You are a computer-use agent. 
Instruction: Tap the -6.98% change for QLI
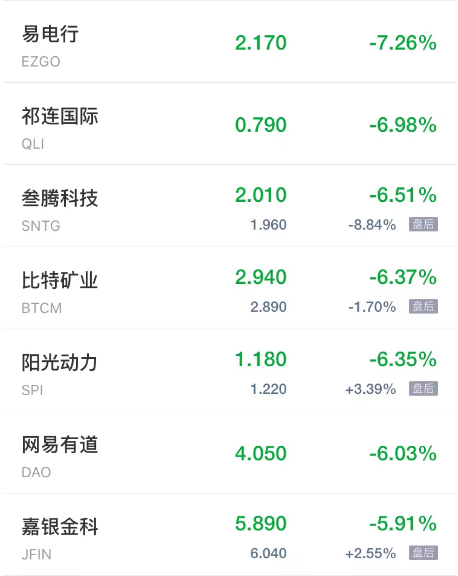click(x=403, y=125)
